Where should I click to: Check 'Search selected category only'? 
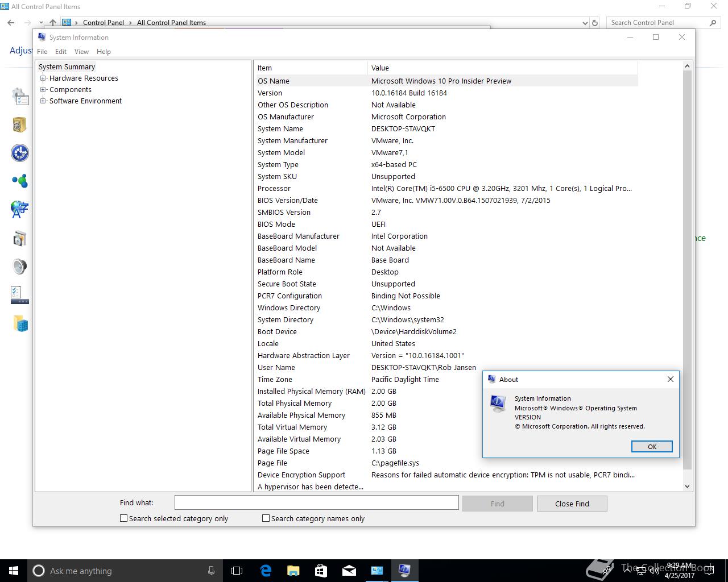[x=123, y=518]
